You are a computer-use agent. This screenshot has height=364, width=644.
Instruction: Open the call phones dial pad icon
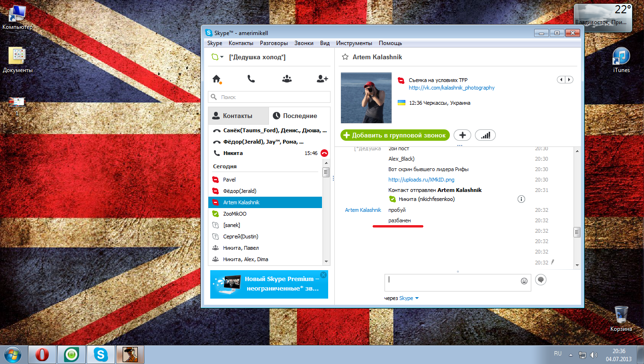click(251, 79)
